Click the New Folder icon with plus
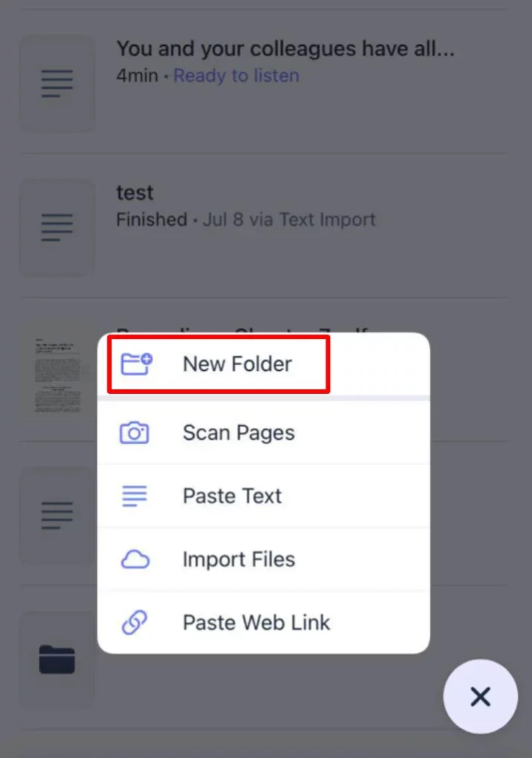Viewport: 532px width, 758px height. click(136, 364)
